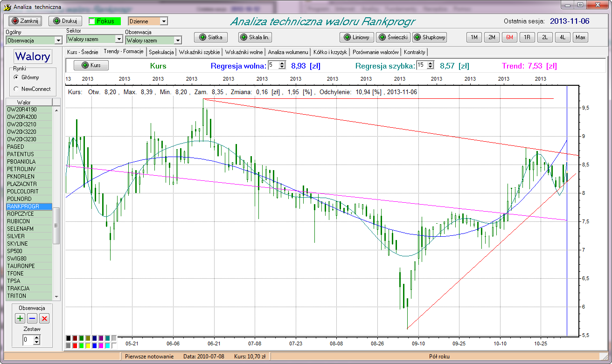Switch to Słupkowy bar chart
The height and width of the screenshot is (364, 612).
point(430,37)
